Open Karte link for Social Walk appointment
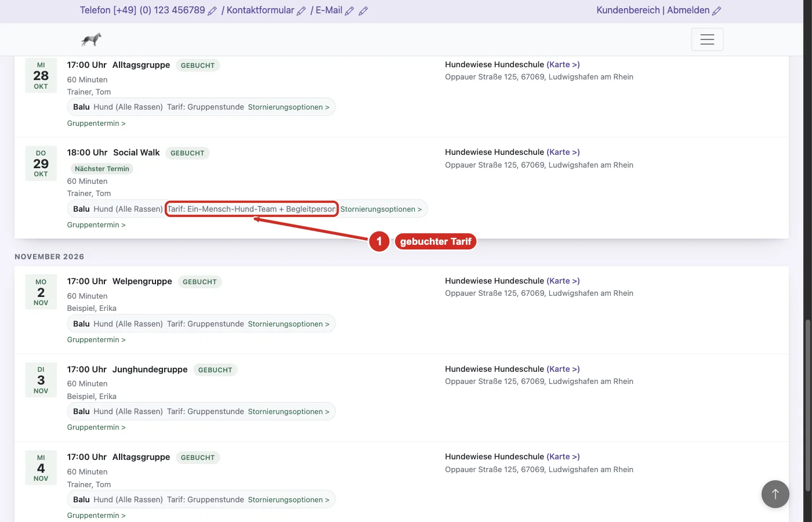Viewport: 812px width, 522px height. (563, 152)
